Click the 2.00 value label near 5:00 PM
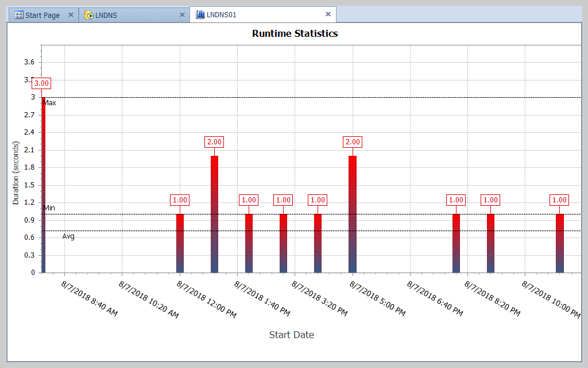 pos(352,141)
